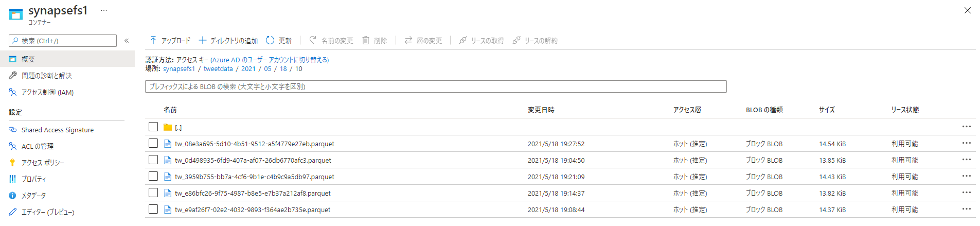This screenshot has width=980, height=226.
Task: Check the tw_e9af26f7 parquet checkbox
Action: pos(153,209)
